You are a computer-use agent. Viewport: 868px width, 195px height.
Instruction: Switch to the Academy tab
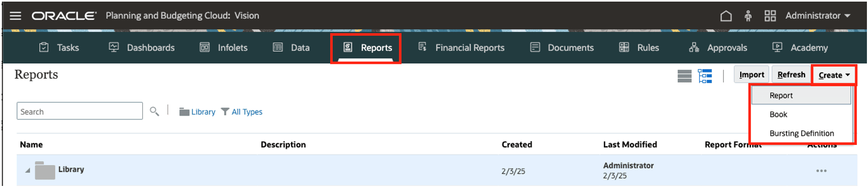tap(800, 47)
